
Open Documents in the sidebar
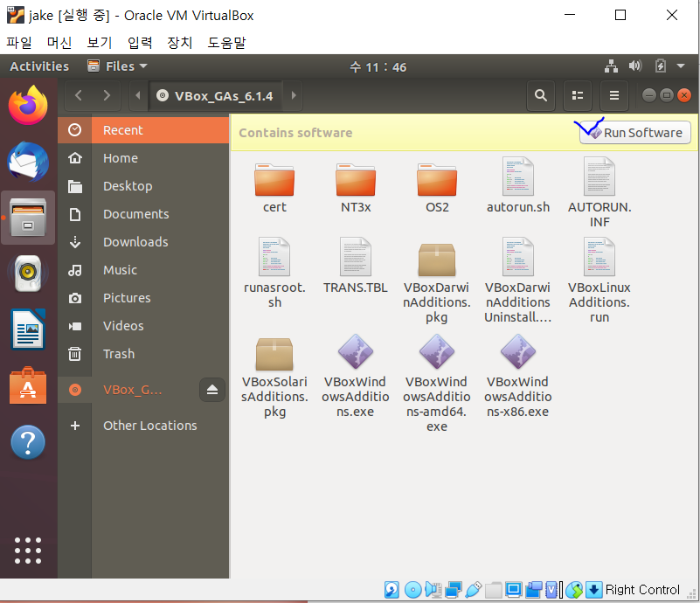click(x=143, y=214)
